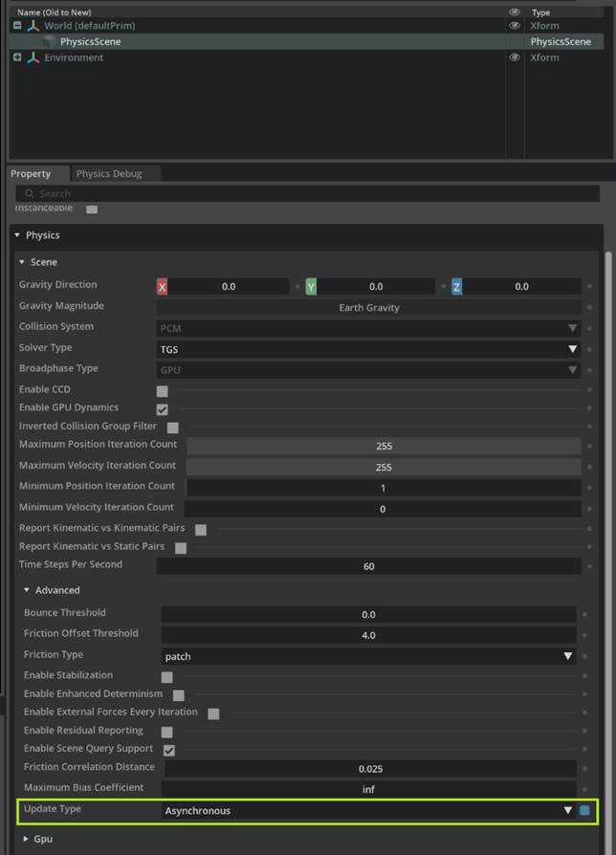
Task: Click the Earth Gravity magnitude field
Action: tap(368, 308)
